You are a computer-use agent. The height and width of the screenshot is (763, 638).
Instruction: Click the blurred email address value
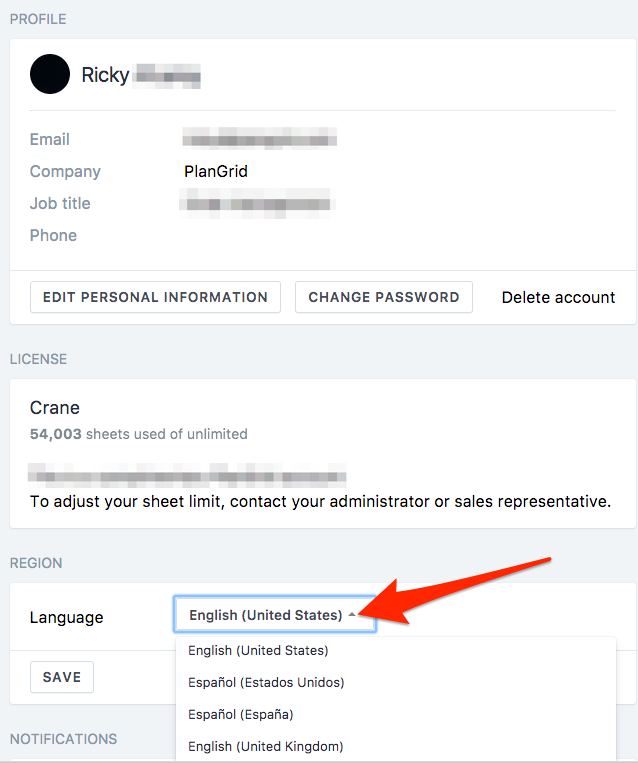point(259,139)
